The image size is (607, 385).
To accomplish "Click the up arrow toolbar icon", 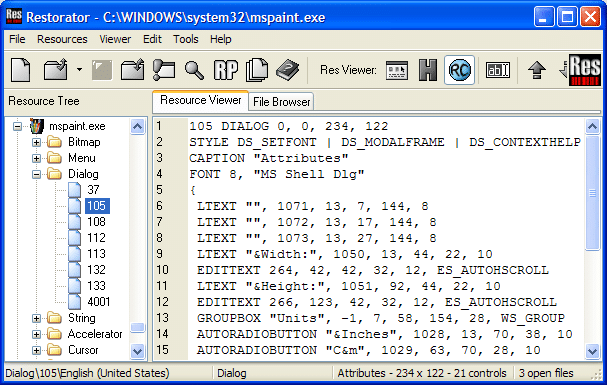I will [537, 70].
